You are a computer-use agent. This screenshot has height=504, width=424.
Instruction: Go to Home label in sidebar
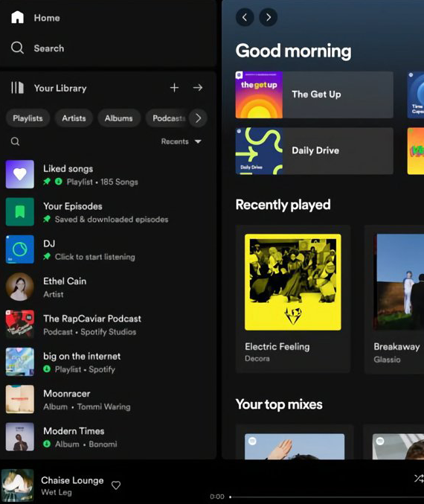pyautogui.click(x=47, y=18)
